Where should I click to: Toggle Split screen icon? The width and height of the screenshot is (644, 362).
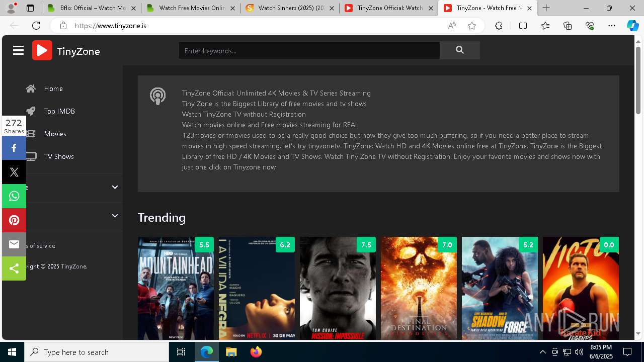point(523,26)
